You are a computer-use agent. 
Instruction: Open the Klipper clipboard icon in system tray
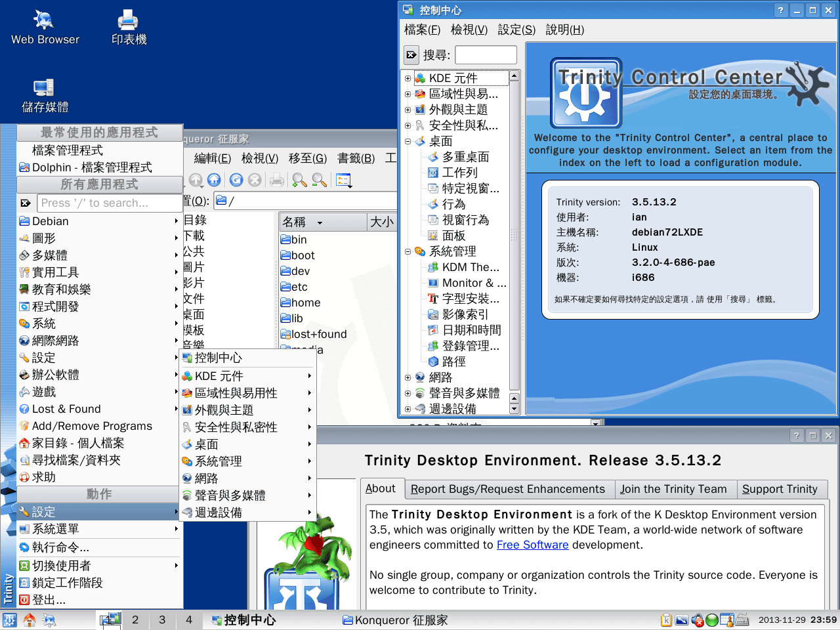[666, 619]
